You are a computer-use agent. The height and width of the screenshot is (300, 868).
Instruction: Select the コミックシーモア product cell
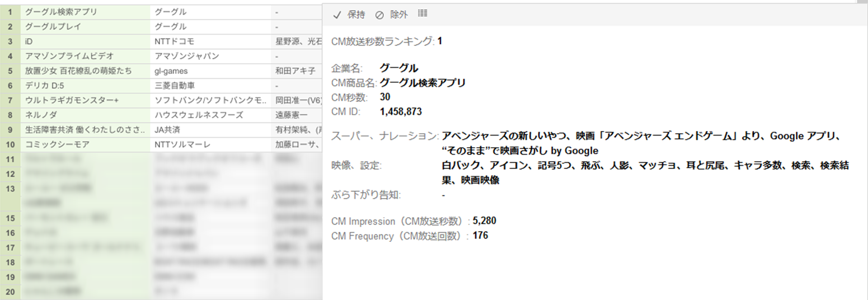[x=57, y=145]
